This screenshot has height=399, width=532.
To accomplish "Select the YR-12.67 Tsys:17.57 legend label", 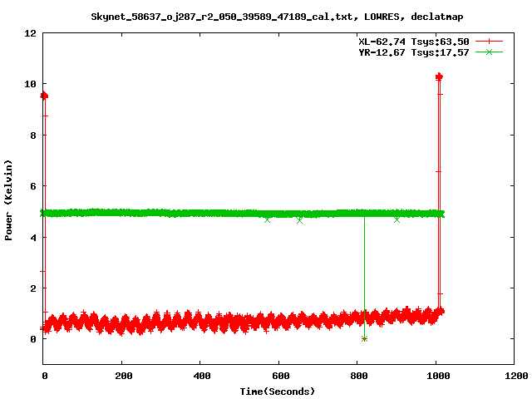I will pyautogui.click(x=414, y=52).
